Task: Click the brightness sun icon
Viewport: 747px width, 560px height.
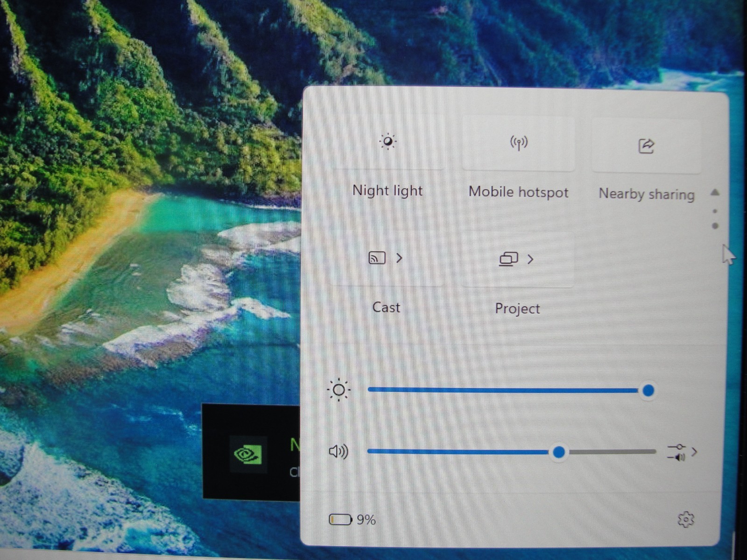Action: (x=339, y=390)
